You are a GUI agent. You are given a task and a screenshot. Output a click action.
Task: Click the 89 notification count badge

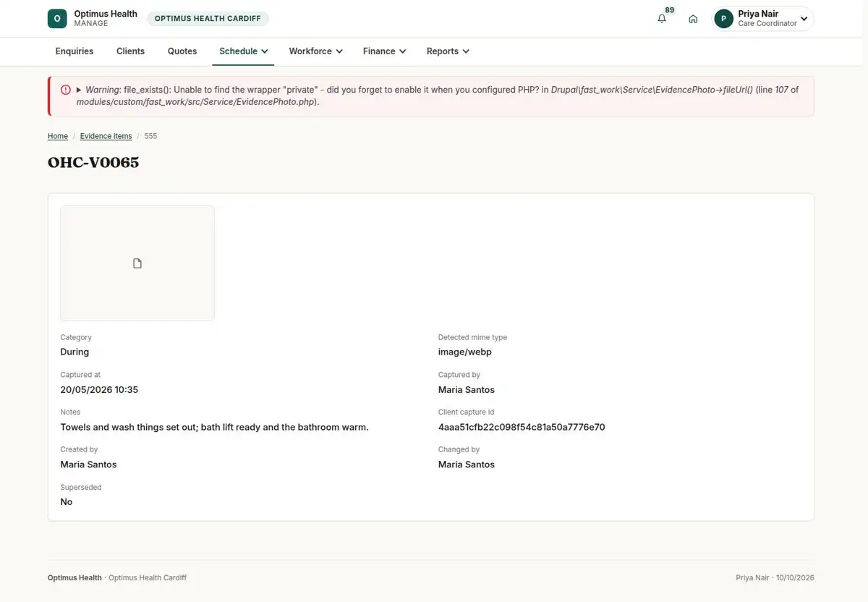click(670, 10)
